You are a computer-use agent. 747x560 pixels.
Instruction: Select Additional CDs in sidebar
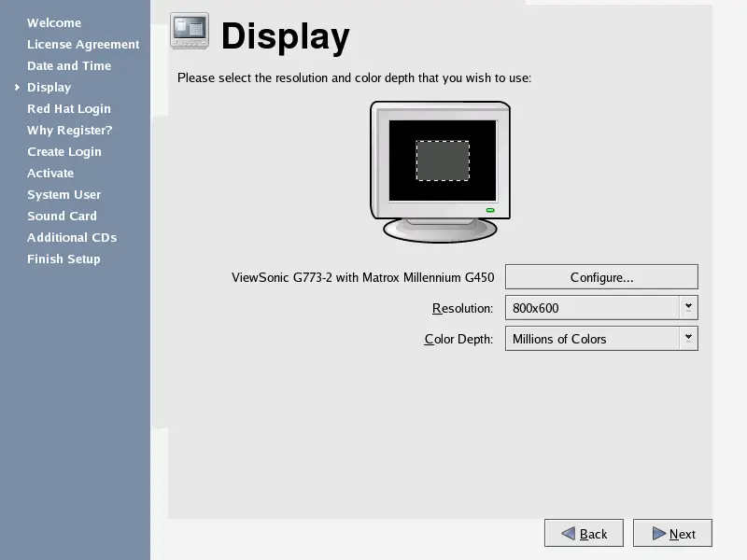72,238
